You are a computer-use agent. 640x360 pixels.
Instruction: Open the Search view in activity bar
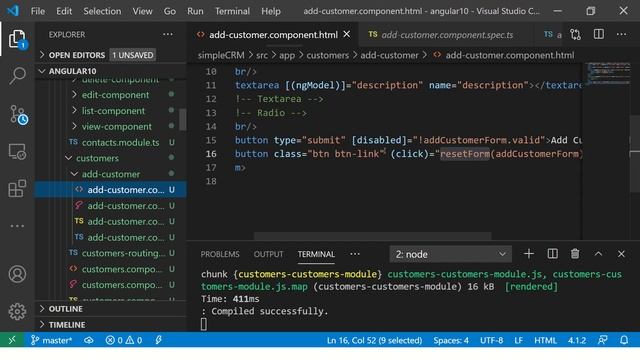[x=17, y=76]
